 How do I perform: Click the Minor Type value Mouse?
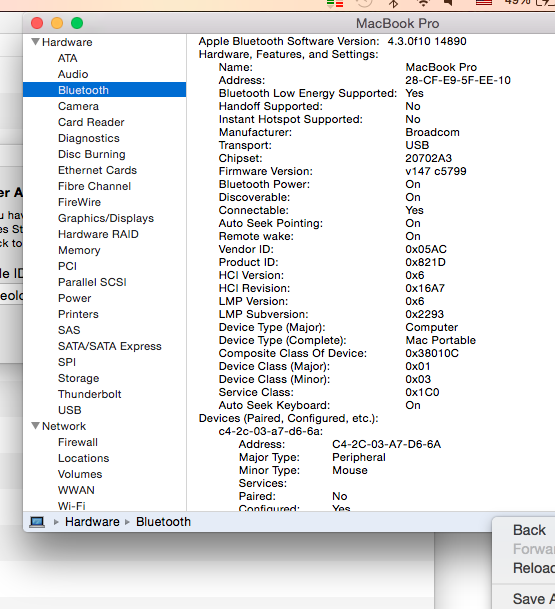pos(350,470)
